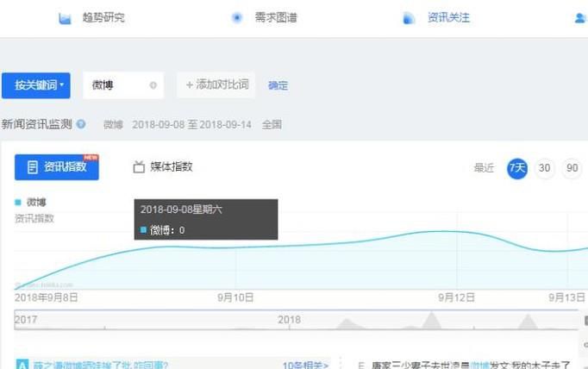Open help icon beside 新闻资讯监测

(x=81, y=124)
